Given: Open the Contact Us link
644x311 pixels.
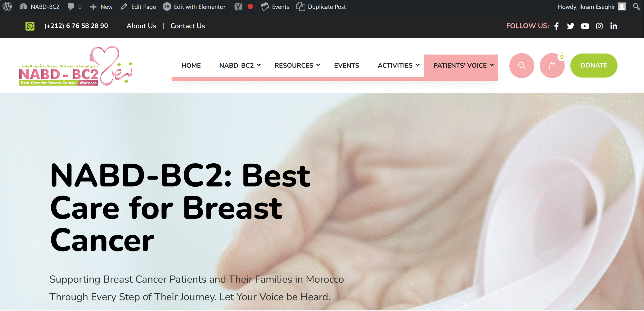Looking at the screenshot, I should tap(188, 26).
